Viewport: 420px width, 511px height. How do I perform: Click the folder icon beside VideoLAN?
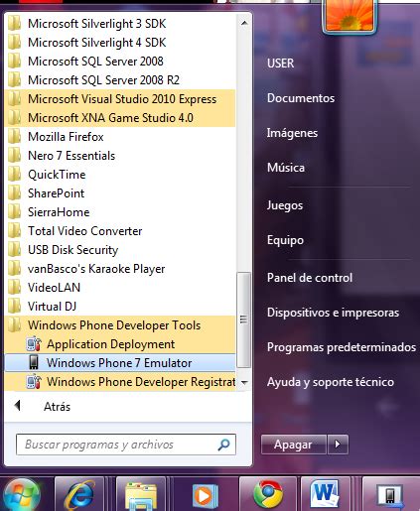click(x=14, y=288)
